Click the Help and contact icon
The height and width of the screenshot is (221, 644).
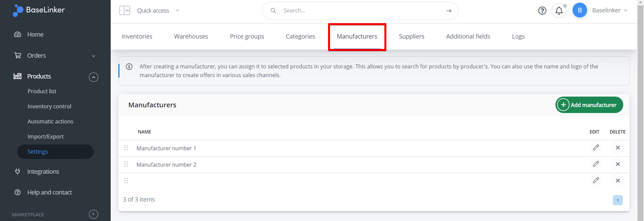(x=17, y=192)
